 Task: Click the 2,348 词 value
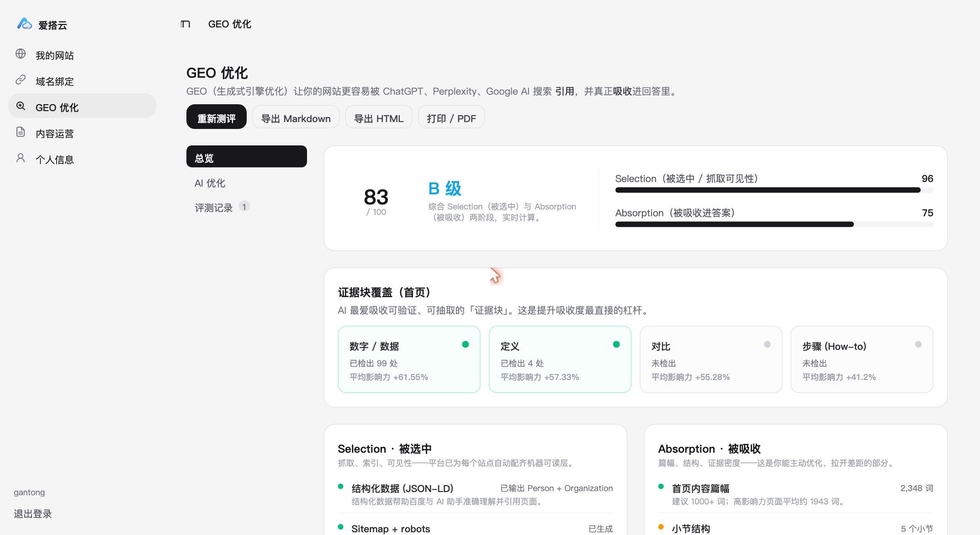coord(916,488)
